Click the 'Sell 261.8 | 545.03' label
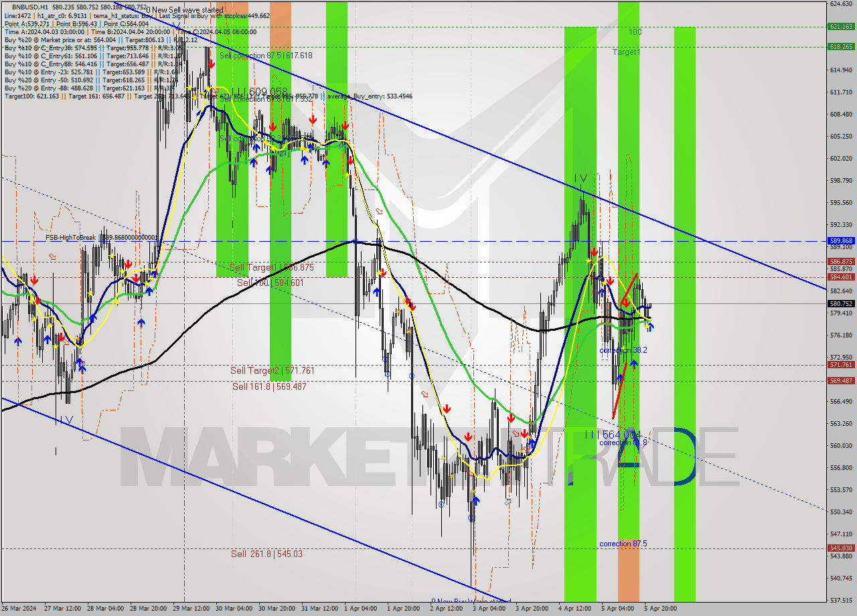Viewport: 857px width, 616px height. coord(266,554)
